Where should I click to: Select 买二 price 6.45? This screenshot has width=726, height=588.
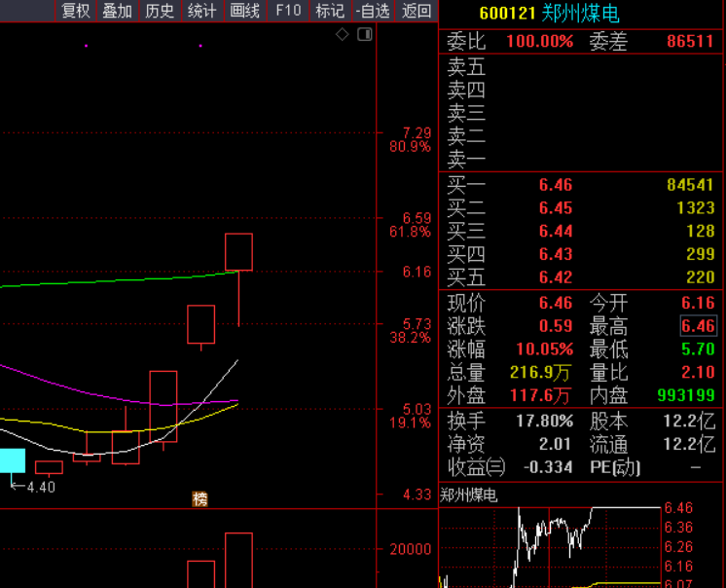(x=556, y=208)
